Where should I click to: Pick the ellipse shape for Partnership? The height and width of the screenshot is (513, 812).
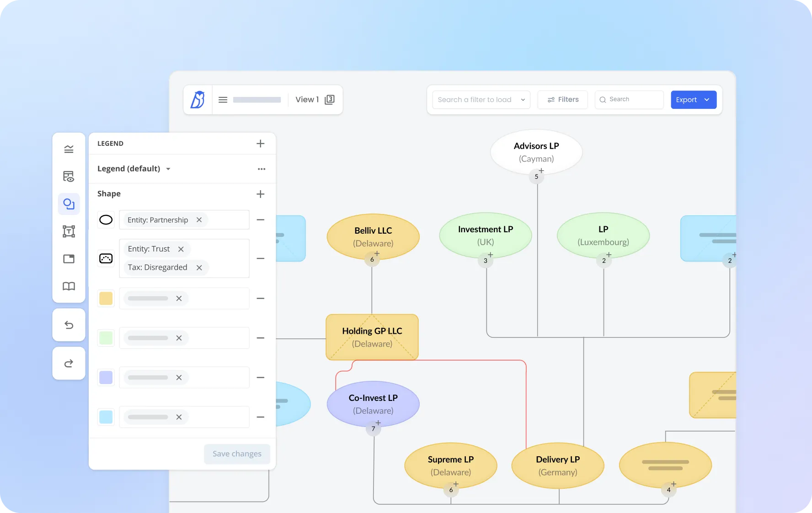tap(106, 220)
